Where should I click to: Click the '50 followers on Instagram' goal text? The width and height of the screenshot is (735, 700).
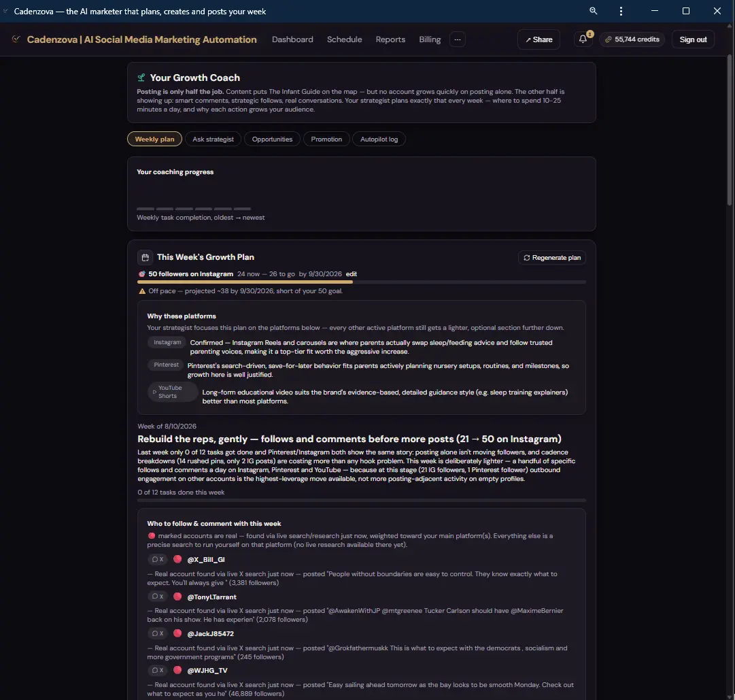(x=191, y=274)
